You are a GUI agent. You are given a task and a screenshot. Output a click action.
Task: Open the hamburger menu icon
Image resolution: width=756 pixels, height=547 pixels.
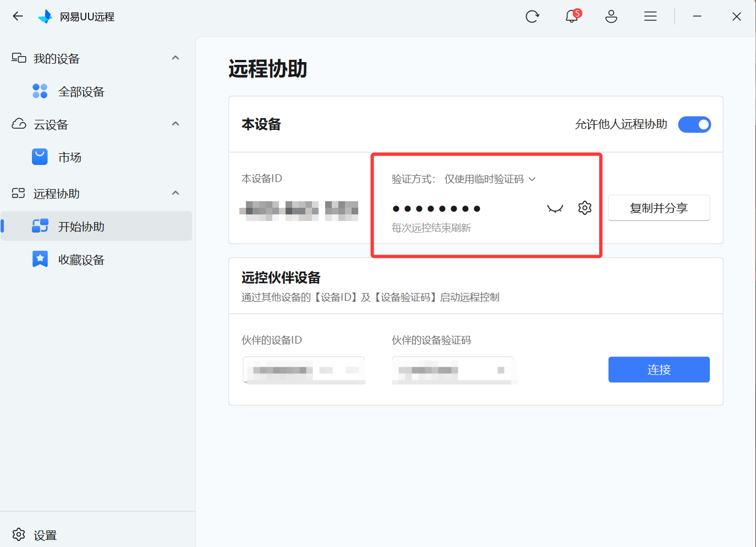(x=650, y=16)
